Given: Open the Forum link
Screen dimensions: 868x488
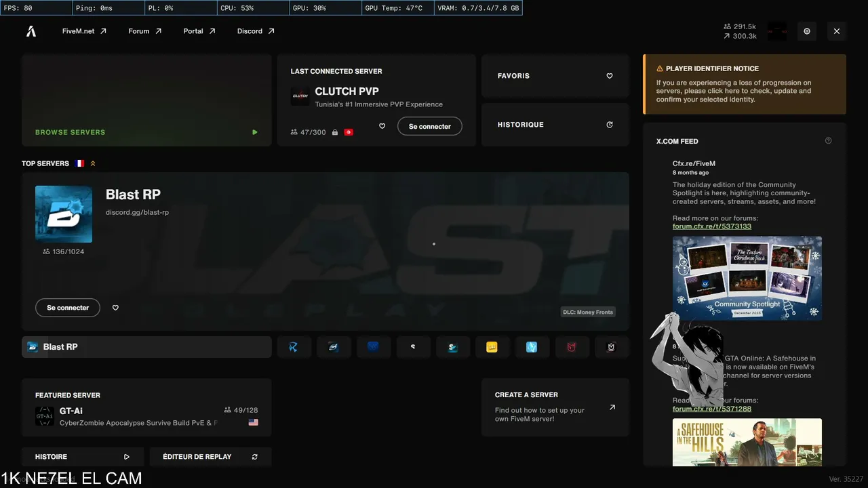Looking at the screenshot, I should 145,31.
